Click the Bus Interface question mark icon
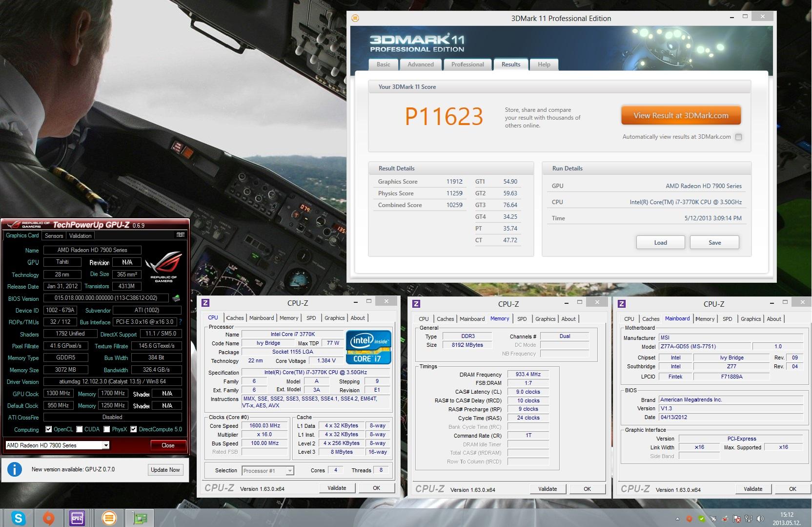 pos(180,322)
